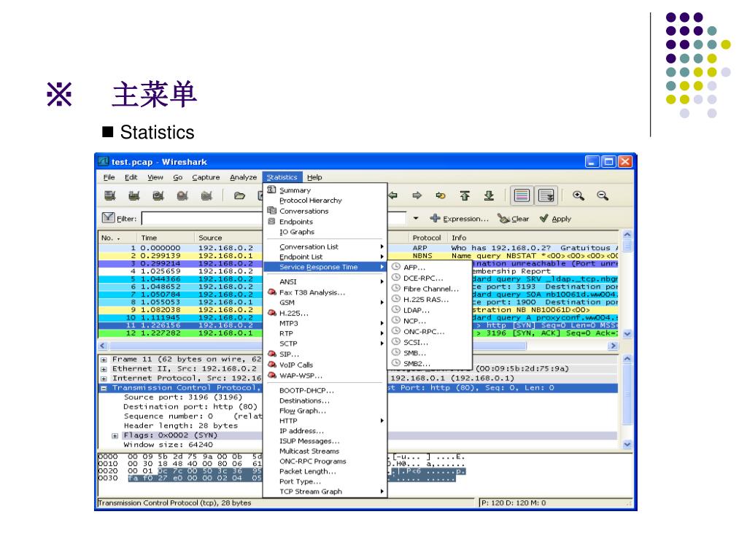This screenshot has height=560, width=747.
Task: Click the open file folder icon
Action: click(x=239, y=195)
